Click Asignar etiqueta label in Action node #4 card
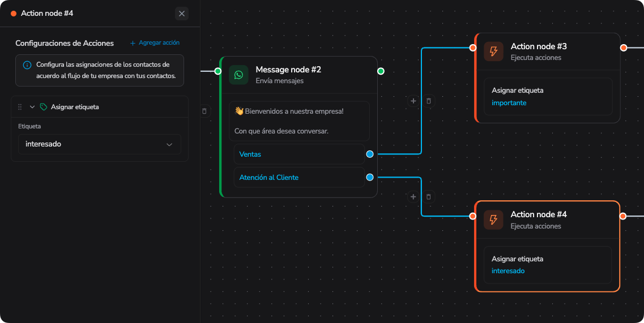Screen dimensions: 644x323 click(518, 259)
